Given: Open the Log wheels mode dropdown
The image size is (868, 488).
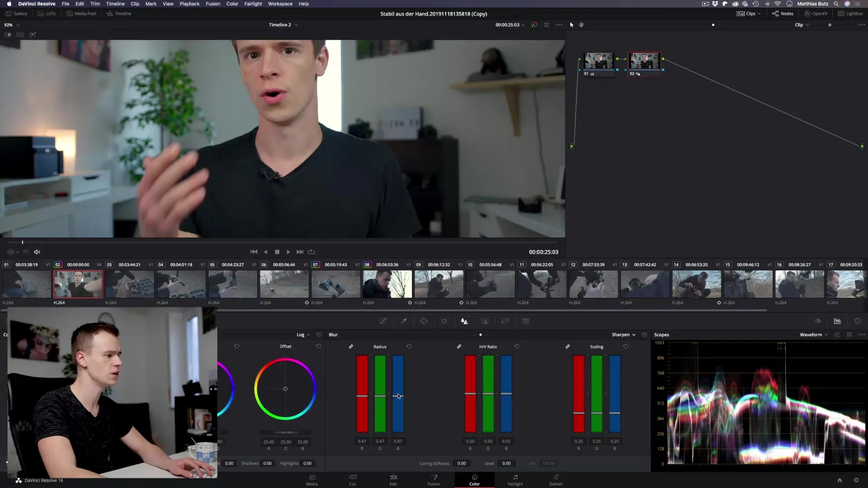Looking at the screenshot, I should coord(303,335).
